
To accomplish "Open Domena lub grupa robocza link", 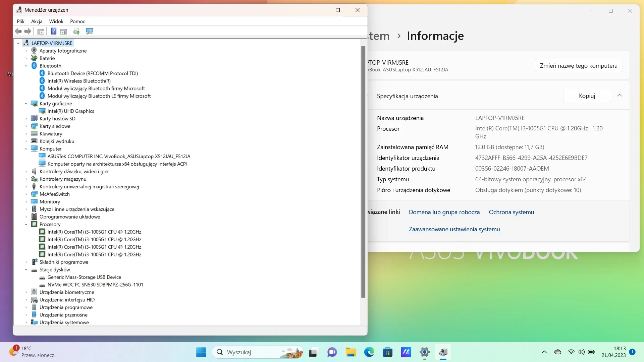I will click(x=444, y=212).
